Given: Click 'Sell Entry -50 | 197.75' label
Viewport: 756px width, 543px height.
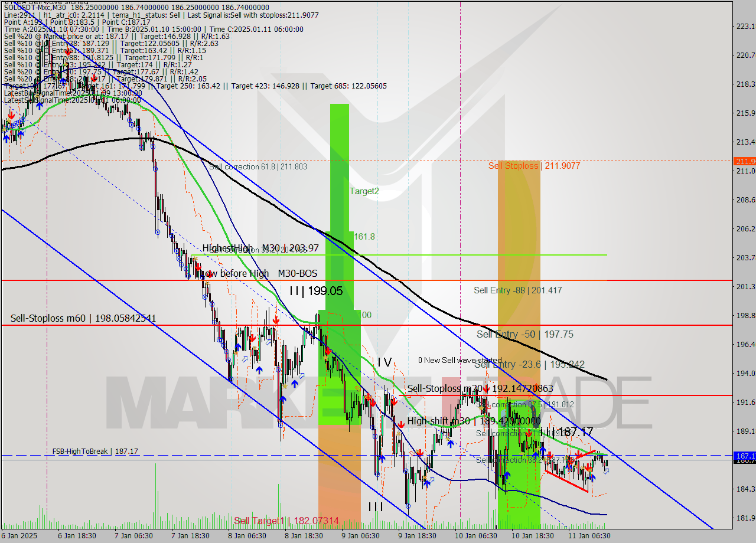Looking at the screenshot, I should click(525, 335).
